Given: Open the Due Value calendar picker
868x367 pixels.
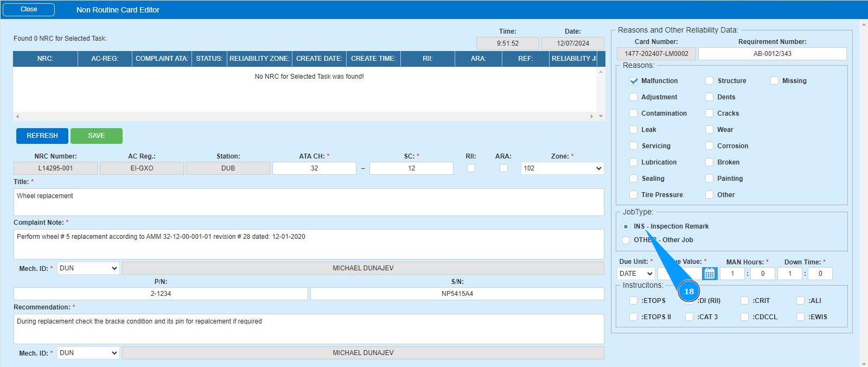Looking at the screenshot, I should (x=709, y=274).
